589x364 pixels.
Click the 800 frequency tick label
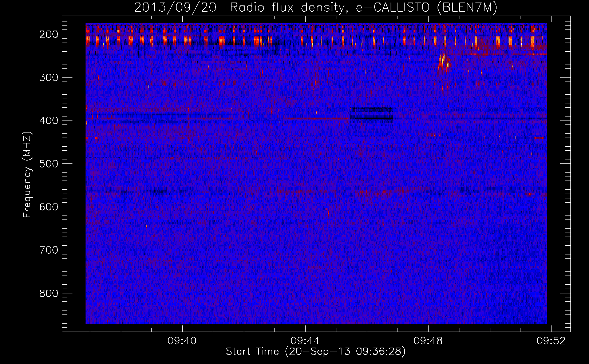(x=49, y=293)
